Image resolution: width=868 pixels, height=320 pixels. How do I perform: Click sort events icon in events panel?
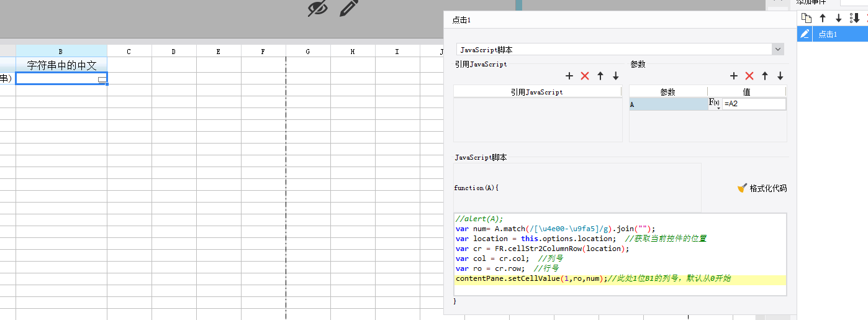coord(854,18)
